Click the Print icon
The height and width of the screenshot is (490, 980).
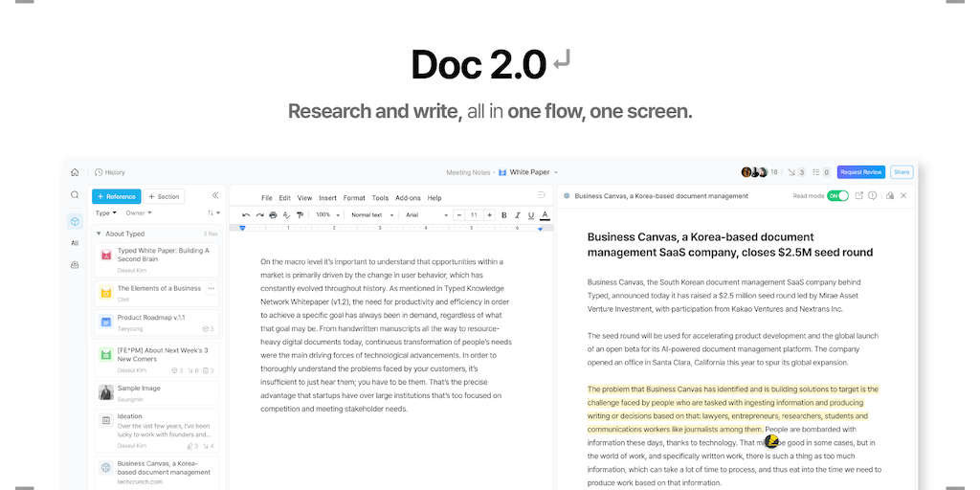(x=273, y=215)
